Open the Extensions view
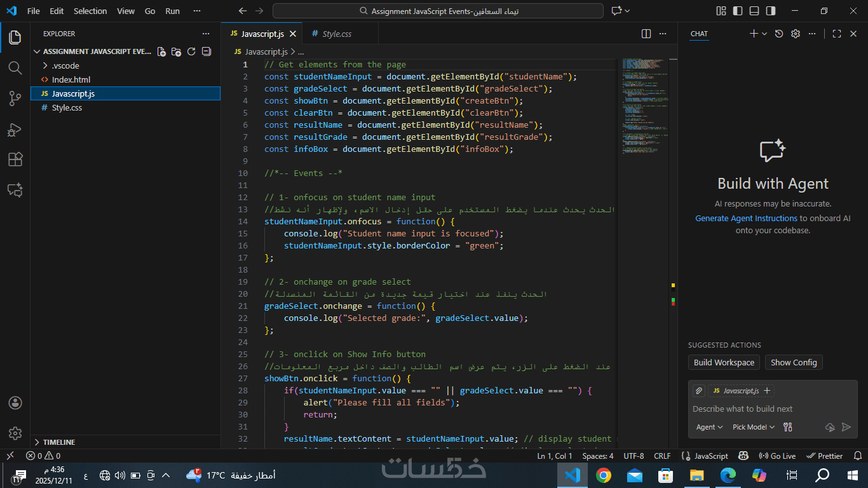The width and height of the screenshot is (868, 488). [x=15, y=159]
